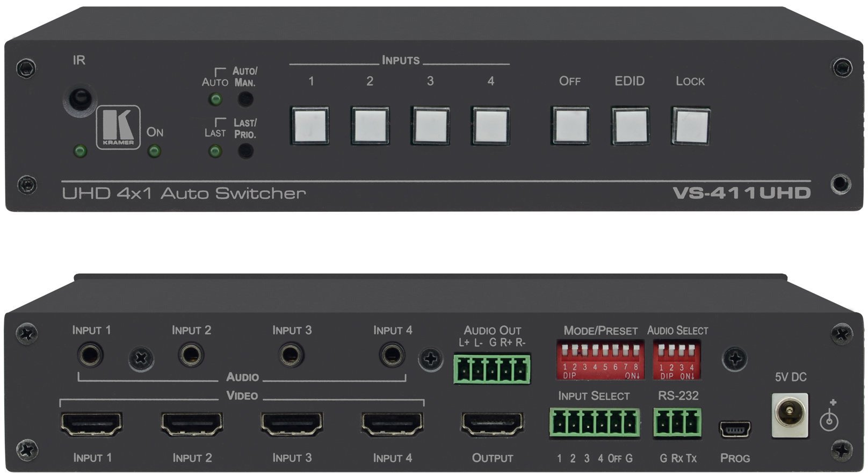Viewport: 868px width, 473px height.
Task: Toggle the Auto/Man. mode button
Action: (245, 99)
